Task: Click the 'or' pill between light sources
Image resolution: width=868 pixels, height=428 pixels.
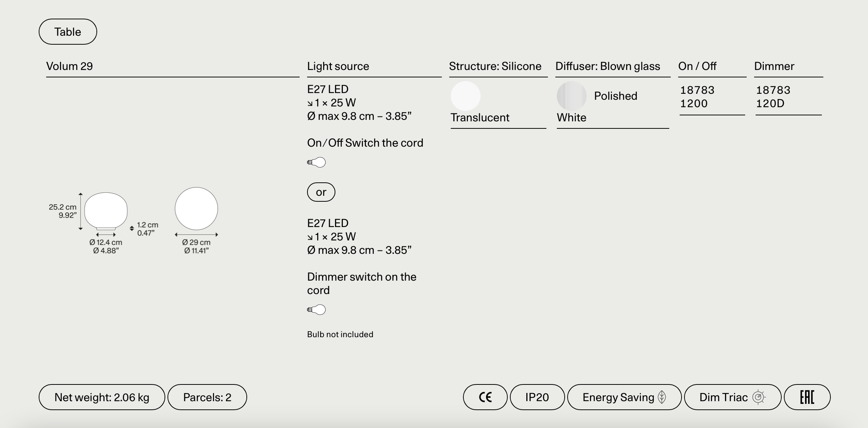Action: (x=321, y=192)
